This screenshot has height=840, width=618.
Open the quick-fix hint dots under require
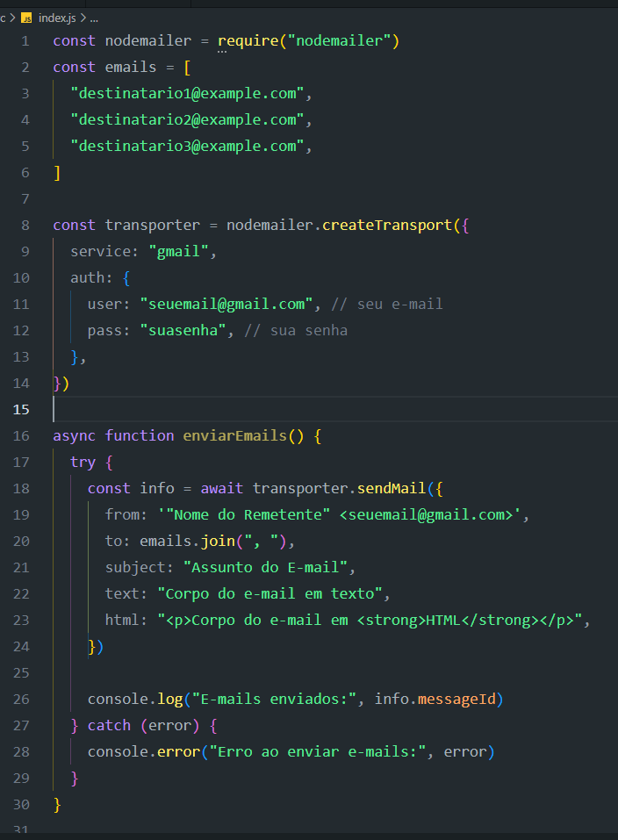pyautogui.click(x=222, y=52)
